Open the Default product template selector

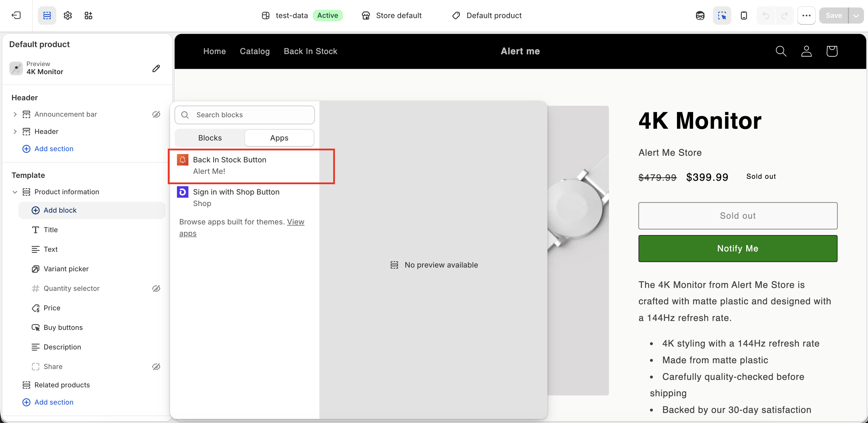click(x=487, y=16)
